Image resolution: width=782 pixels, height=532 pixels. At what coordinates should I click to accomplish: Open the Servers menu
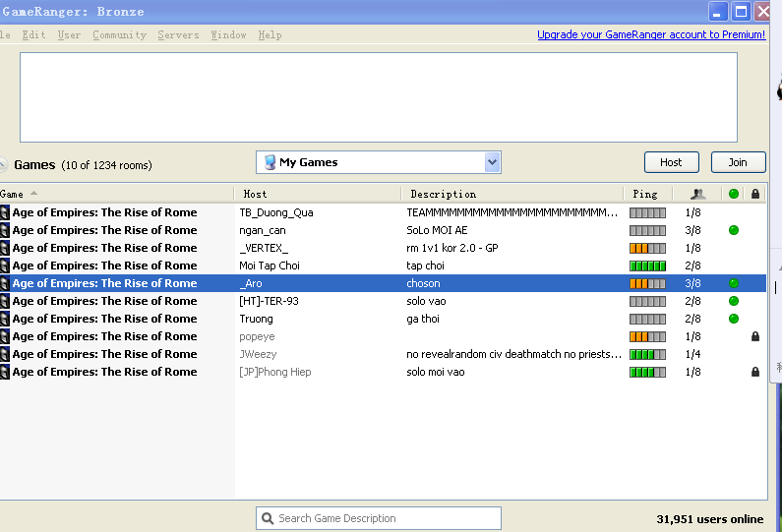tap(178, 34)
